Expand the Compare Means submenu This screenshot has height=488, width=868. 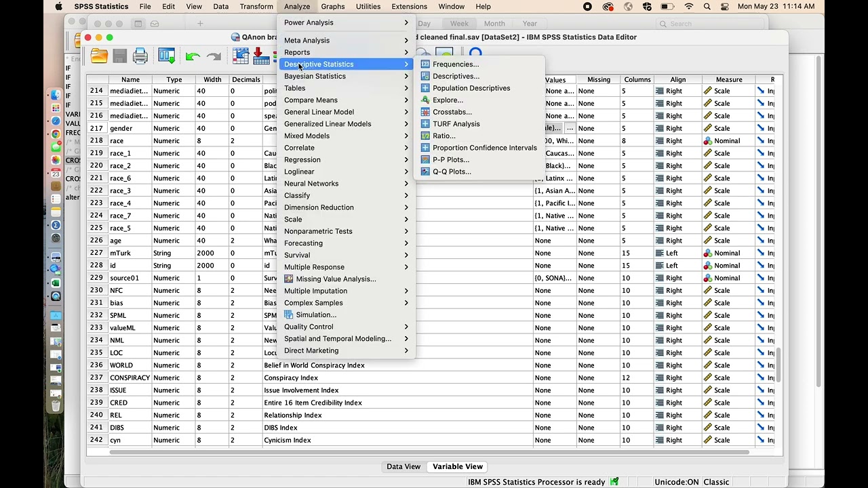click(347, 100)
